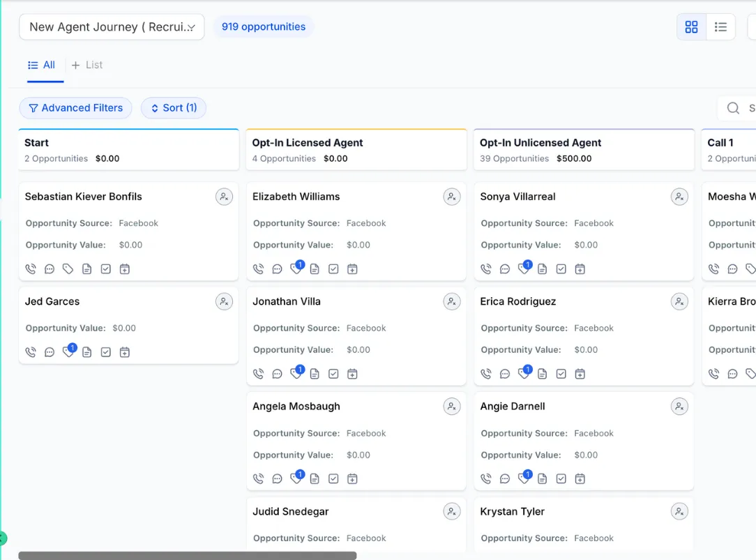Click unassigned user icon on Elizabeth Williams card
This screenshot has height=560, width=756.
point(452,197)
